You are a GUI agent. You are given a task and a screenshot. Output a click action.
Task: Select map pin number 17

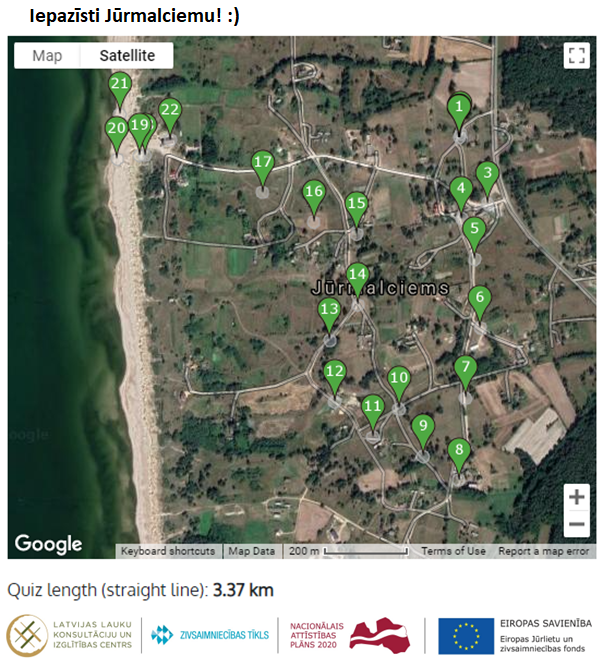tap(263, 165)
